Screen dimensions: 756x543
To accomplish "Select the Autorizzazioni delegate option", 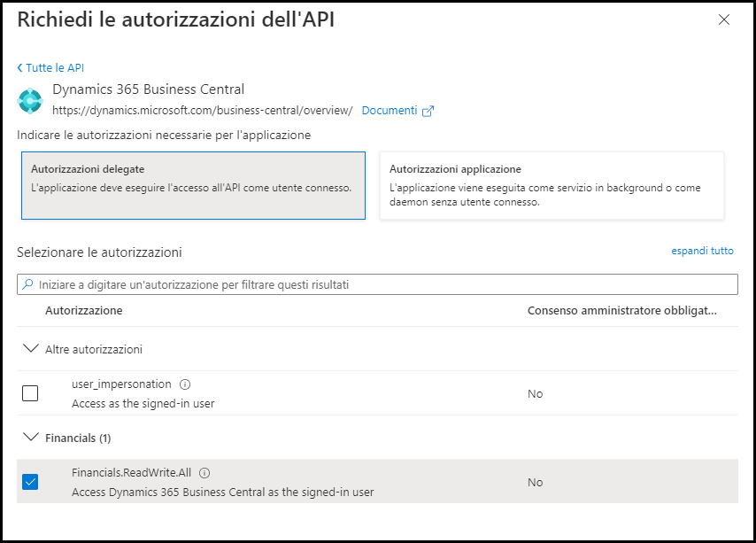I will pos(193,185).
